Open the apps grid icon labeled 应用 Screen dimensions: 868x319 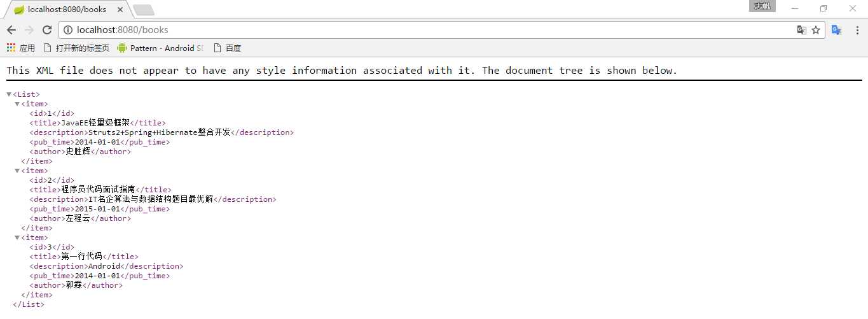[x=11, y=48]
